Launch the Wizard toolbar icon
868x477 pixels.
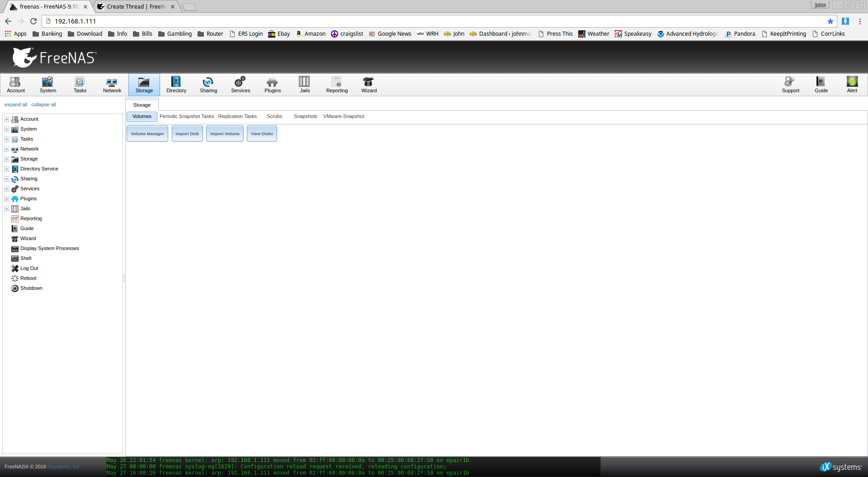[x=369, y=85]
